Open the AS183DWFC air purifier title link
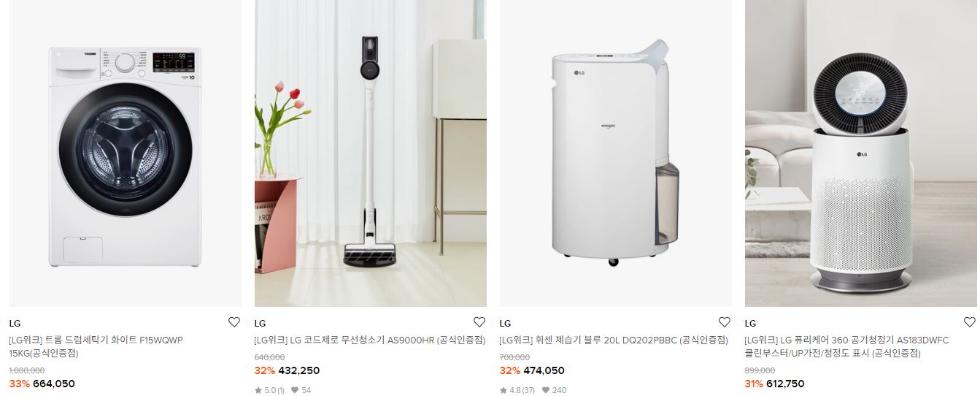 point(846,347)
